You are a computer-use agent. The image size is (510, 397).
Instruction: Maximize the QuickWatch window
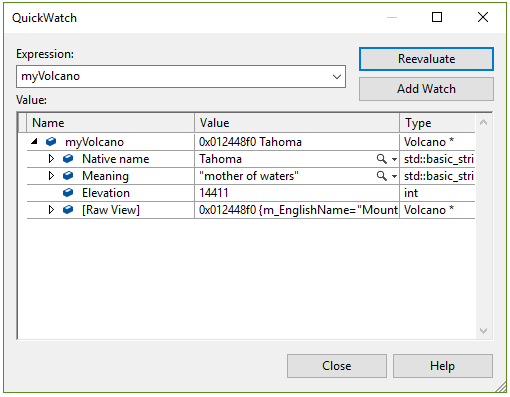437,17
